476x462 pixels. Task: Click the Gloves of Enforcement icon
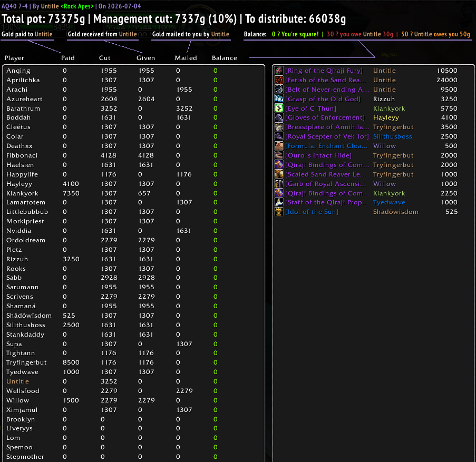coord(279,117)
